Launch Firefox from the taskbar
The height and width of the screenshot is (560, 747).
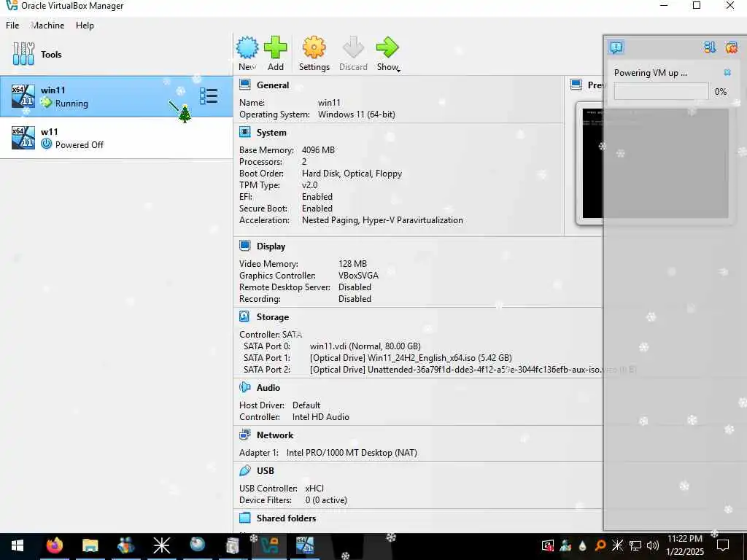[54, 545]
